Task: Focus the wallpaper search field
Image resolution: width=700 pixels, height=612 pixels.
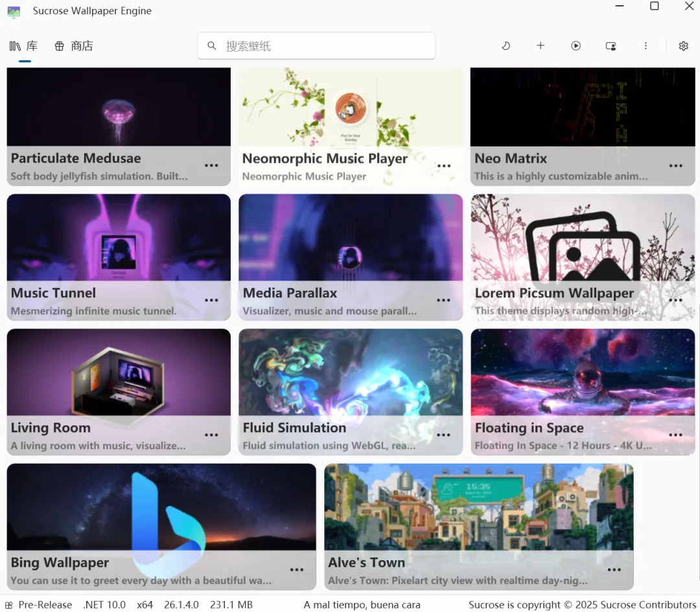Action: [316, 46]
